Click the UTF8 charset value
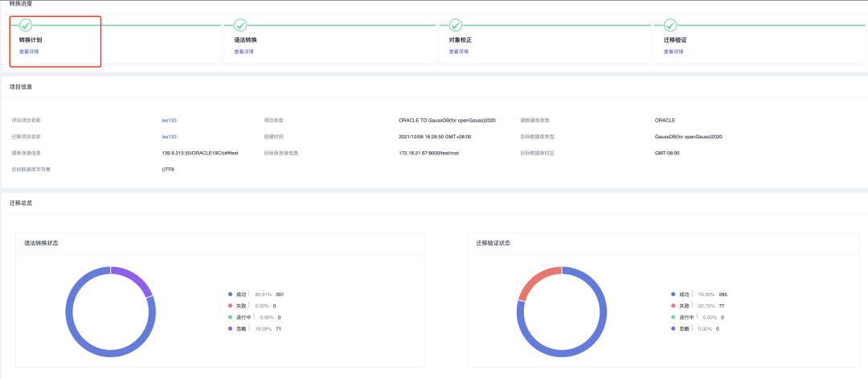Screen dimensions: 868x379 point(168,170)
